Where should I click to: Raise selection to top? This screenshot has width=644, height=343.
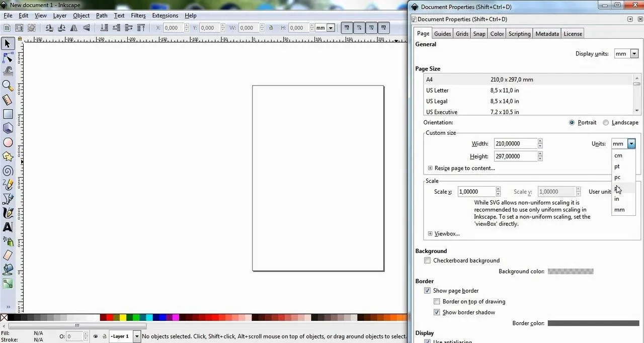pyautogui.click(x=141, y=28)
